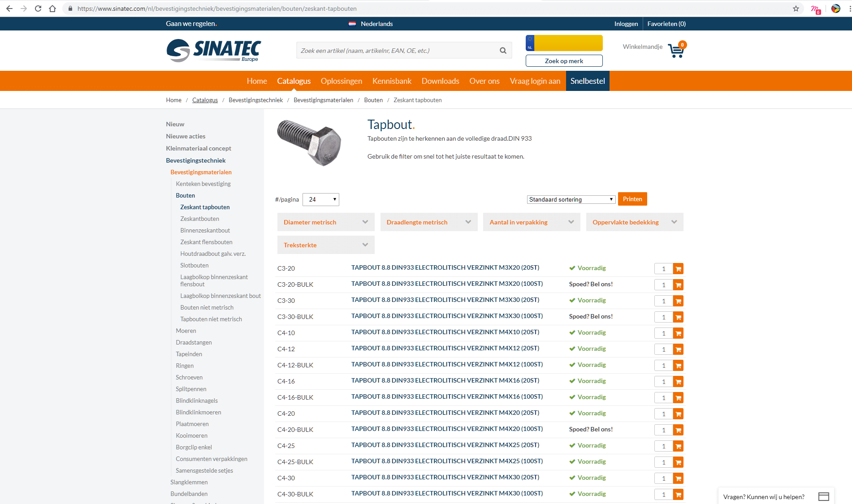Open the Oplossingen menu item
The image size is (852, 504).
pyautogui.click(x=342, y=81)
